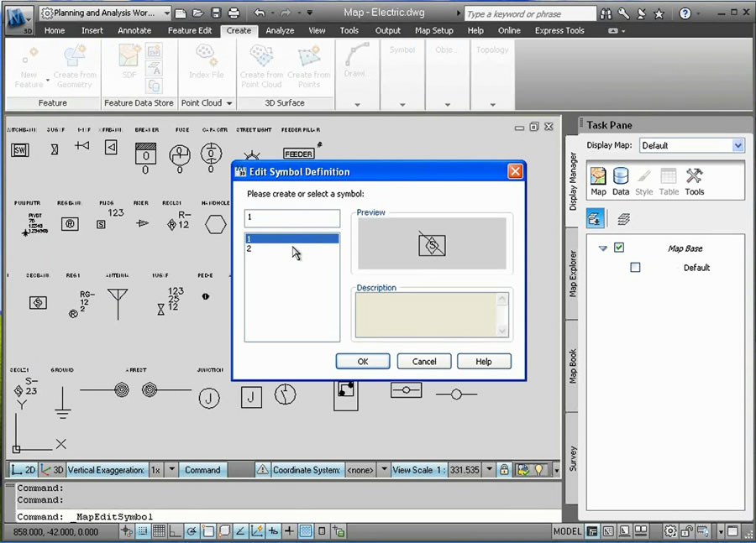Screen dimensions: 756x543
Task: Click the keyword search box
Action: tap(530, 14)
